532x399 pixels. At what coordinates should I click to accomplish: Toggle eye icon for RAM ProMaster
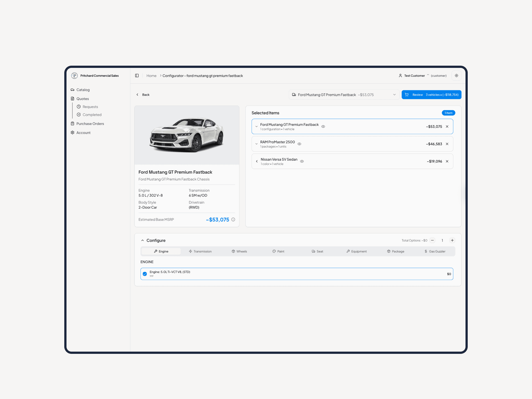point(299,144)
